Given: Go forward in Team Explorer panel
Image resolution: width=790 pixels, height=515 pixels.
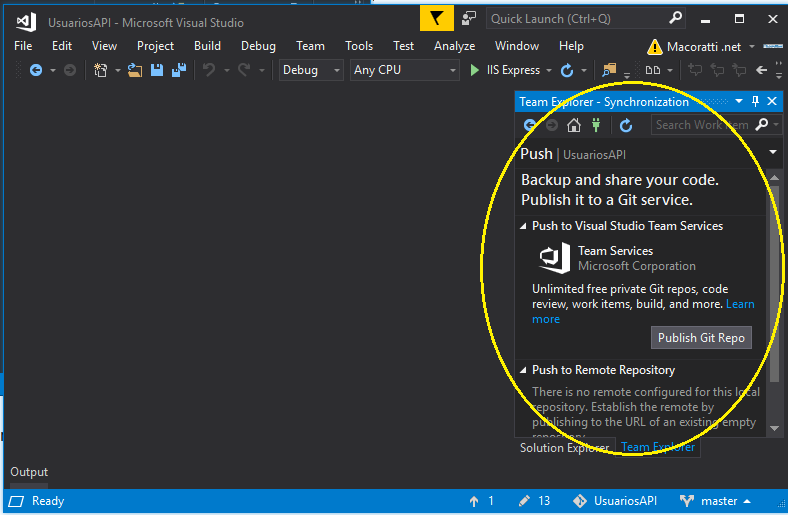Looking at the screenshot, I should tap(552, 125).
